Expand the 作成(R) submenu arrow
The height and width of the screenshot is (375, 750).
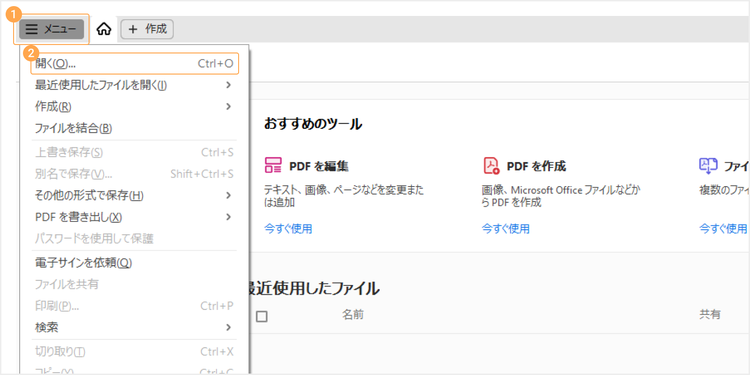(229, 106)
